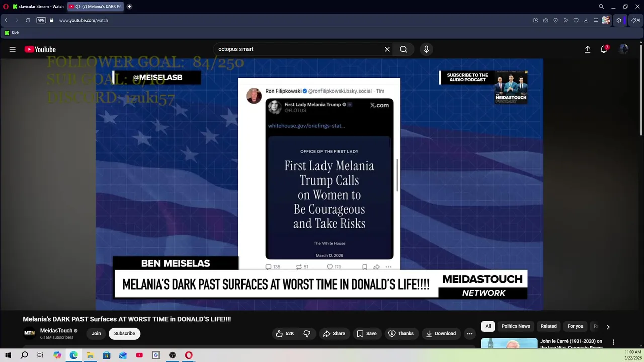The height and width of the screenshot is (362, 644).
Task: Download the video
Action: pos(441,333)
